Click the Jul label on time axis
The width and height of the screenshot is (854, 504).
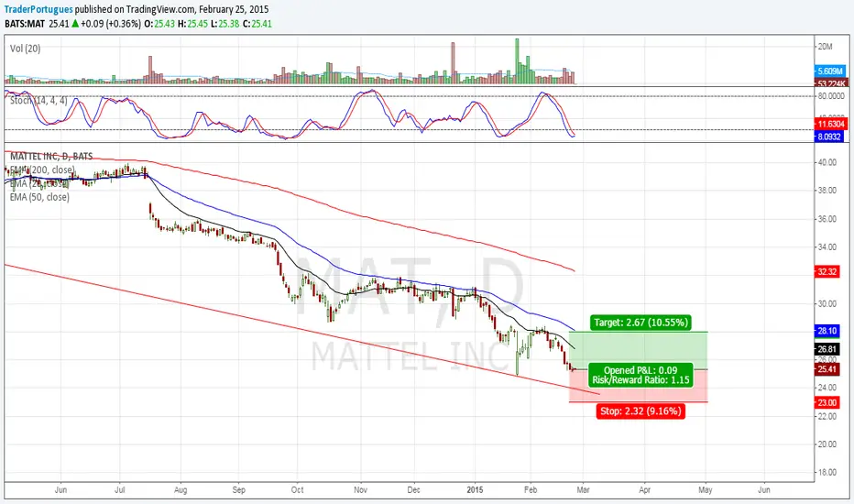click(120, 490)
